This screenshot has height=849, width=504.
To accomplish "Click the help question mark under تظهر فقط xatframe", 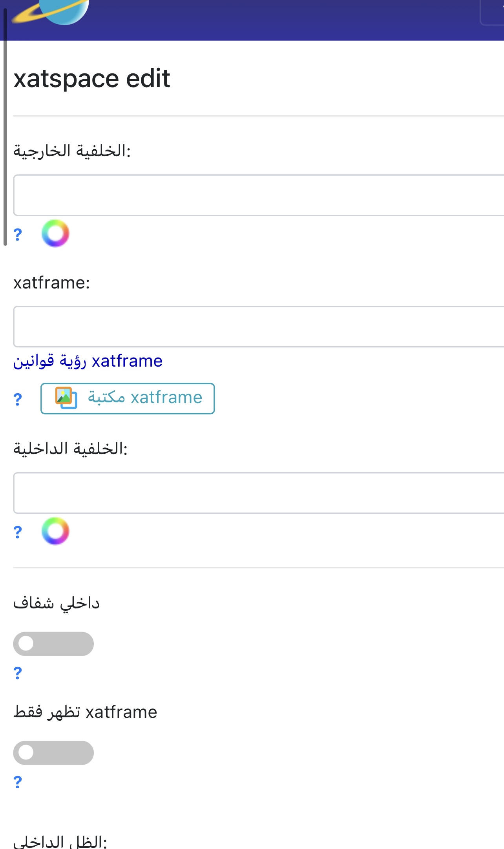I will click(x=18, y=782).
